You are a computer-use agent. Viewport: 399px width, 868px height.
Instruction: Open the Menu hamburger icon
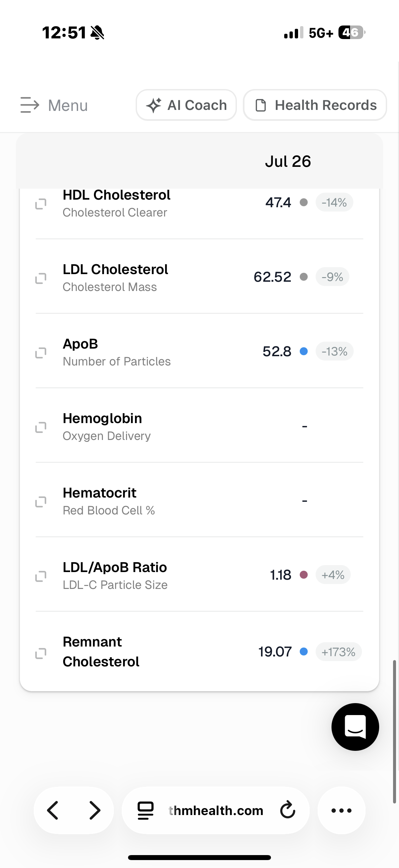pyautogui.click(x=30, y=105)
